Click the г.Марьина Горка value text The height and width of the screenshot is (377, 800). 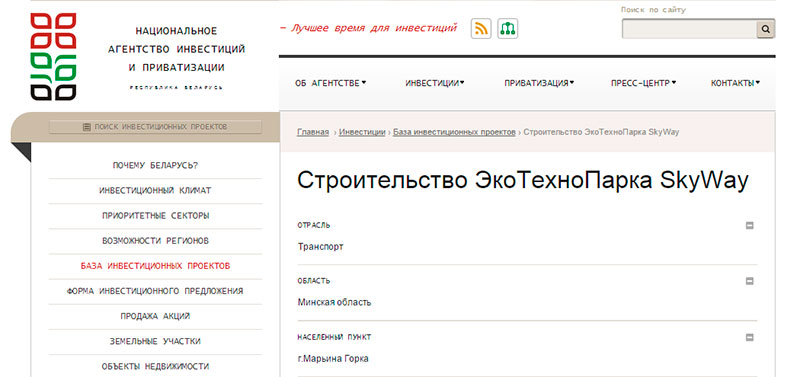point(333,358)
